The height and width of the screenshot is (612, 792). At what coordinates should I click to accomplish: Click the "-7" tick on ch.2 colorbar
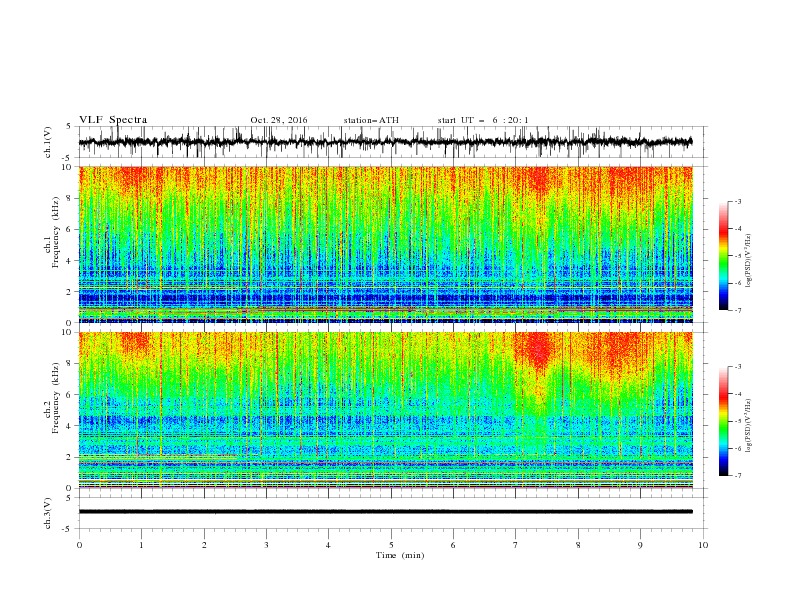tap(738, 476)
